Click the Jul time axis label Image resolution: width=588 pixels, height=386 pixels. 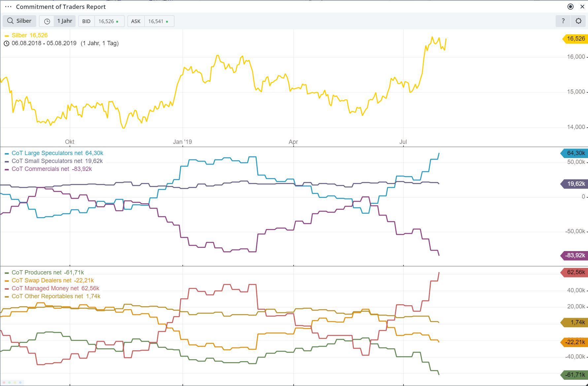coord(403,142)
